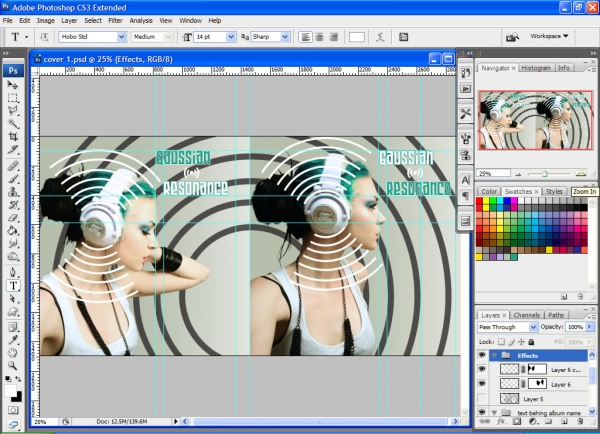Select the Custom Shape tool
The height and width of the screenshot is (434, 600).
point(13,312)
